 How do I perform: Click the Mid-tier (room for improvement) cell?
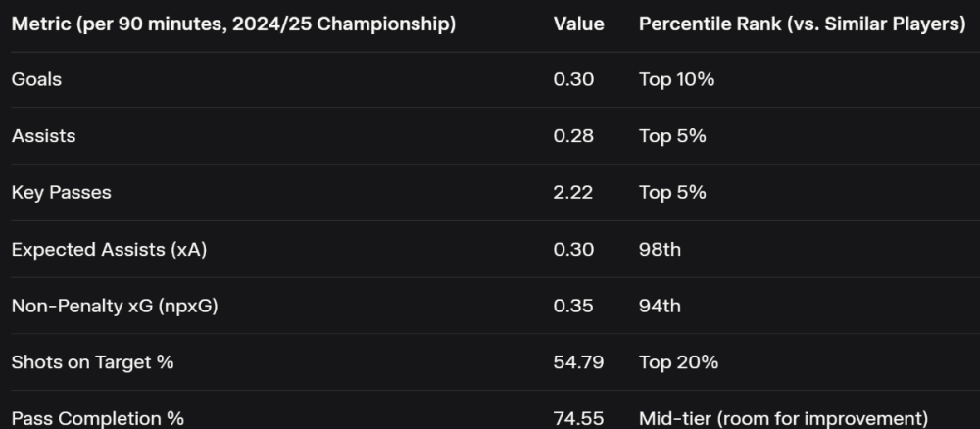(783, 418)
